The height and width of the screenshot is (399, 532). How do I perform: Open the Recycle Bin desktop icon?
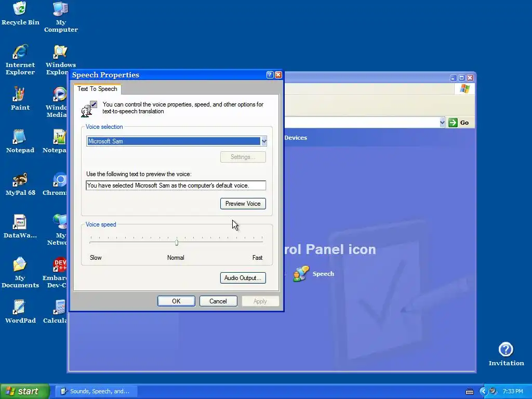tap(20, 14)
